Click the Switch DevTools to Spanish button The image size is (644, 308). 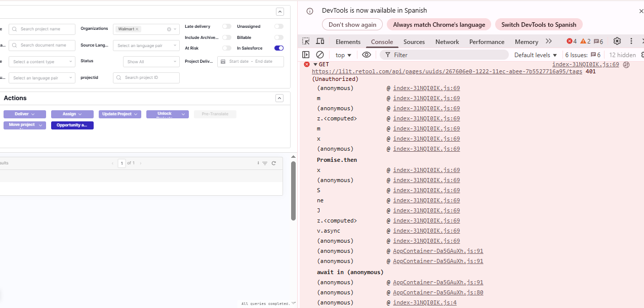(539, 24)
